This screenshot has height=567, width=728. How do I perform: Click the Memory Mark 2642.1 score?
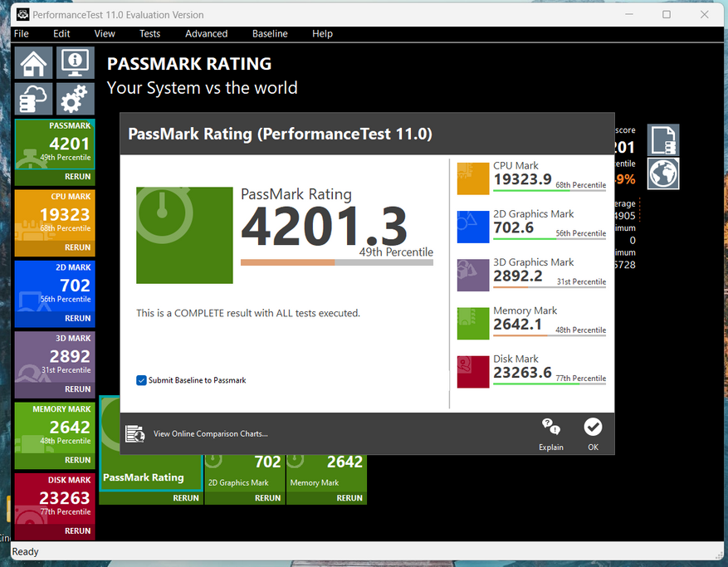point(518,324)
